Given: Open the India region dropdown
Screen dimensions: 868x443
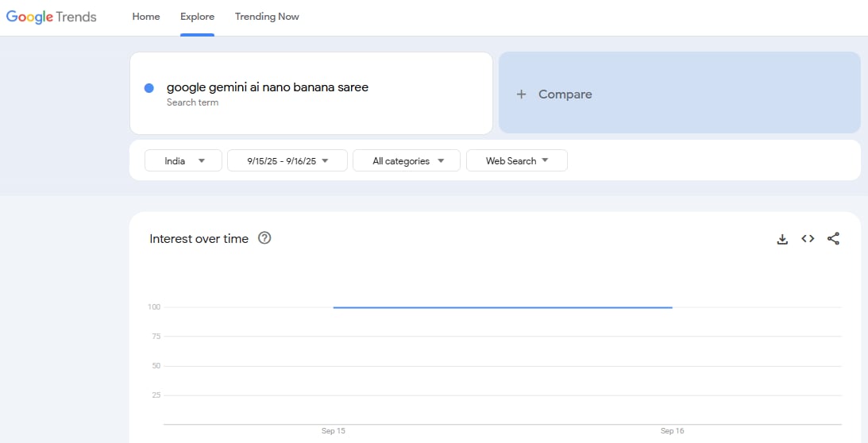Looking at the screenshot, I should tap(183, 160).
